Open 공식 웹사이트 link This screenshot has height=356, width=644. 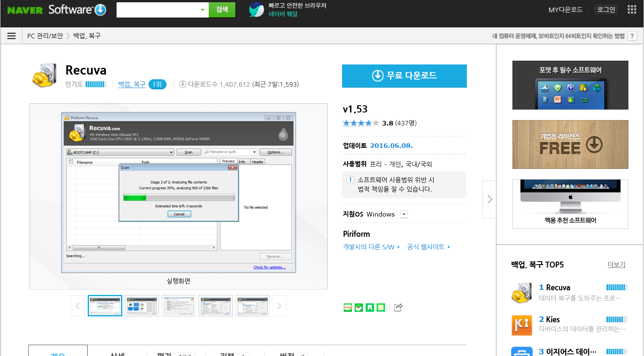[428, 247]
